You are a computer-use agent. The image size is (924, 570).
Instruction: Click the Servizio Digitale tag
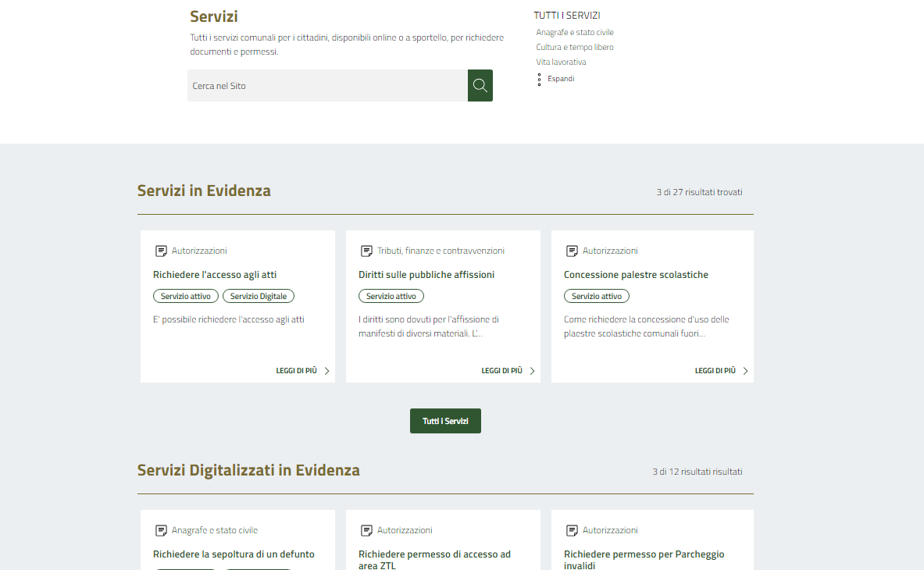click(x=259, y=296)
